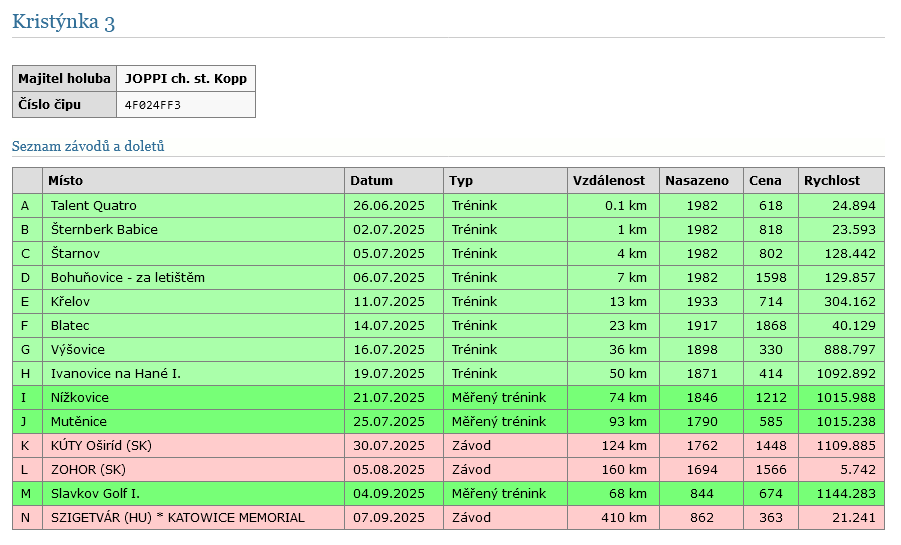The height and width of the screenshot is (545, 901).
Task: Open the SZIGETVÁR (HU) KATOWICE MEMORIAL race
Action: coord(177,518)
